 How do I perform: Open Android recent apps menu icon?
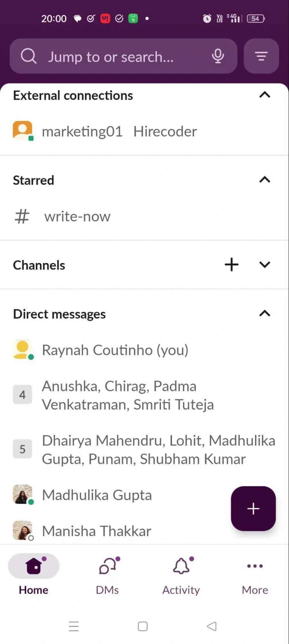click(74, 626)
